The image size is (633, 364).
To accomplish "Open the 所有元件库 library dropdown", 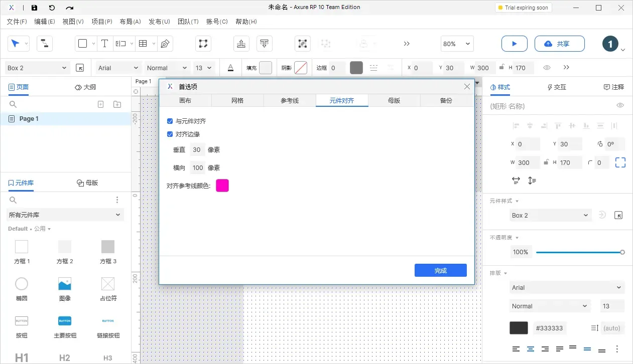I will tap(65, 215).
